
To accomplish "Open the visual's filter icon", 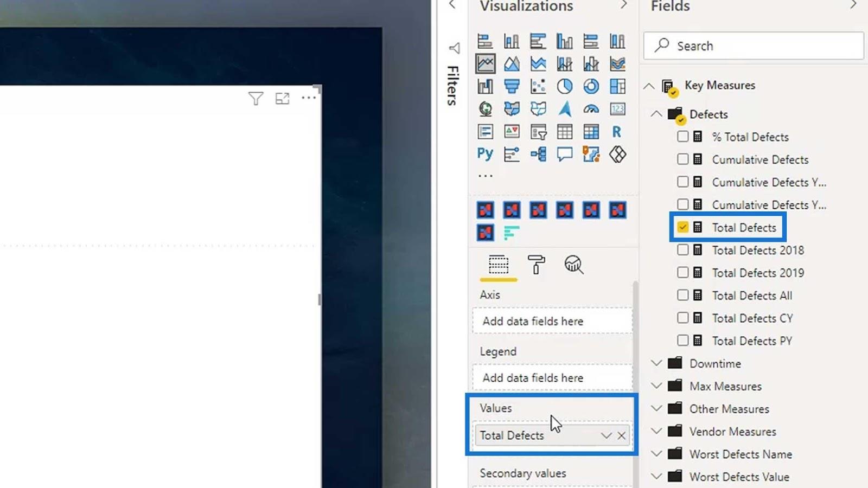I will pos(256,99).
